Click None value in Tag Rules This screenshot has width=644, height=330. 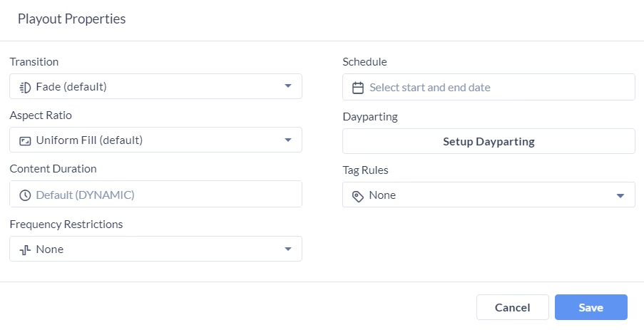pyautogui.click(x=382, y=195)
